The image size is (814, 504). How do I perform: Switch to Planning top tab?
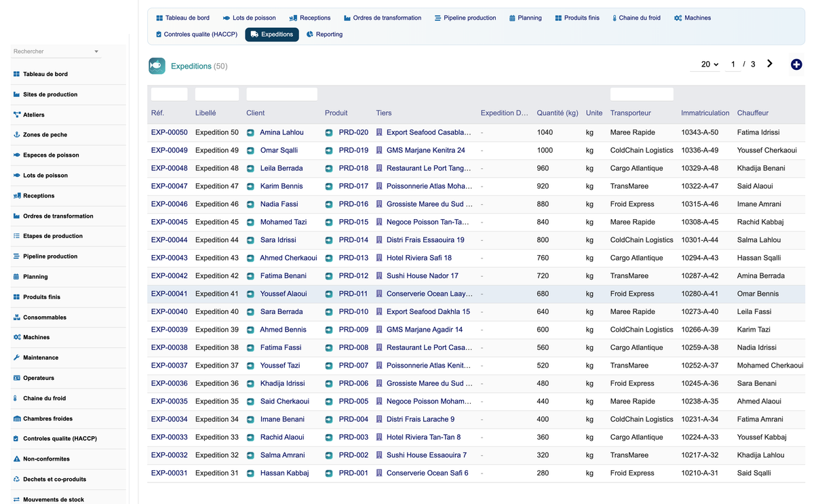[x=525, y=18]
